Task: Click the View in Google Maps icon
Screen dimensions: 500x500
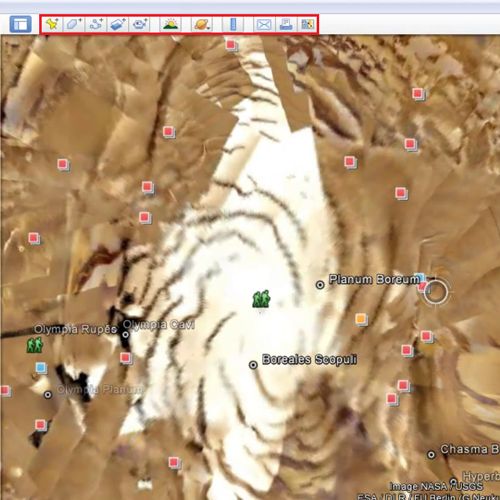Action: (307, 24)
